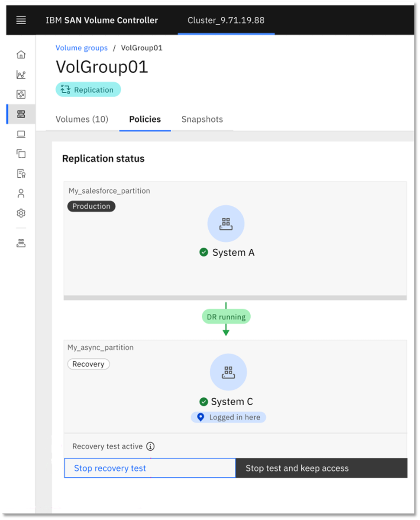Click the highlighted Volumes sidebar icon

[20, 114]
